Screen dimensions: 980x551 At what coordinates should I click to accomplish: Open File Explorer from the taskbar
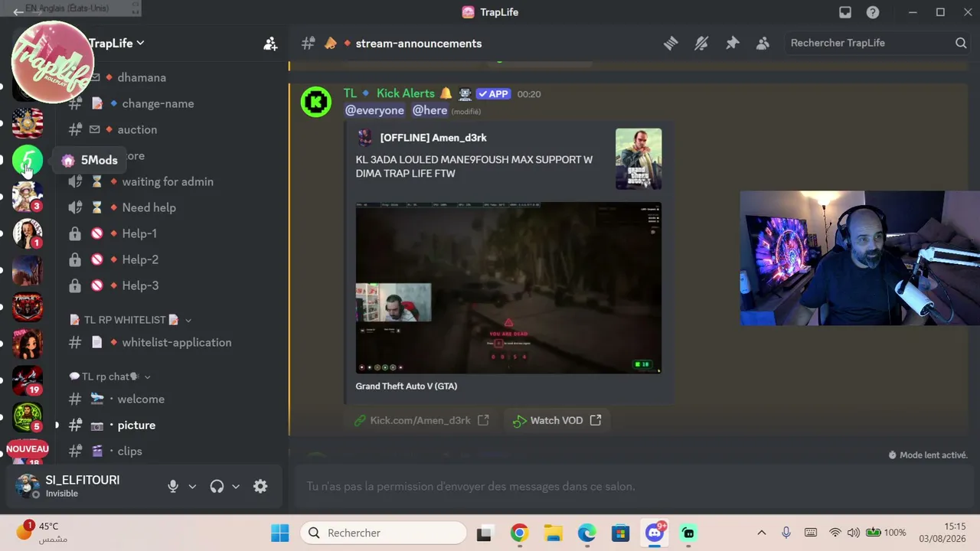pyautogui.click(x=553, y=533)
